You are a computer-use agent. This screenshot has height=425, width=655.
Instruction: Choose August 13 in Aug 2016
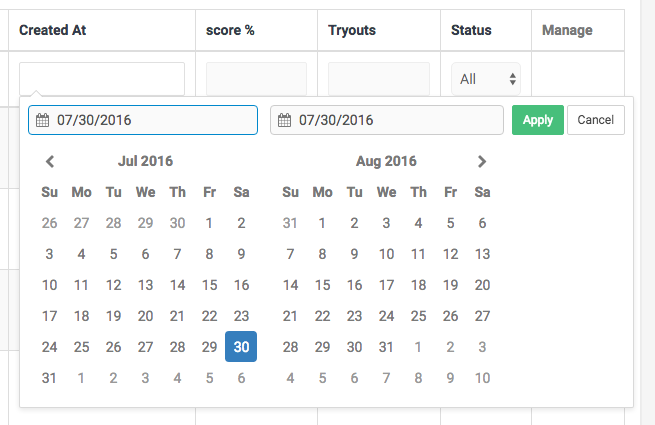482,254
